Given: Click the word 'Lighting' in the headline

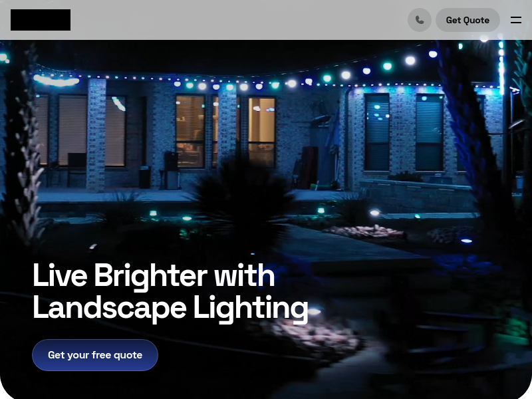Looking at the screenshot, I should (251, 308).
